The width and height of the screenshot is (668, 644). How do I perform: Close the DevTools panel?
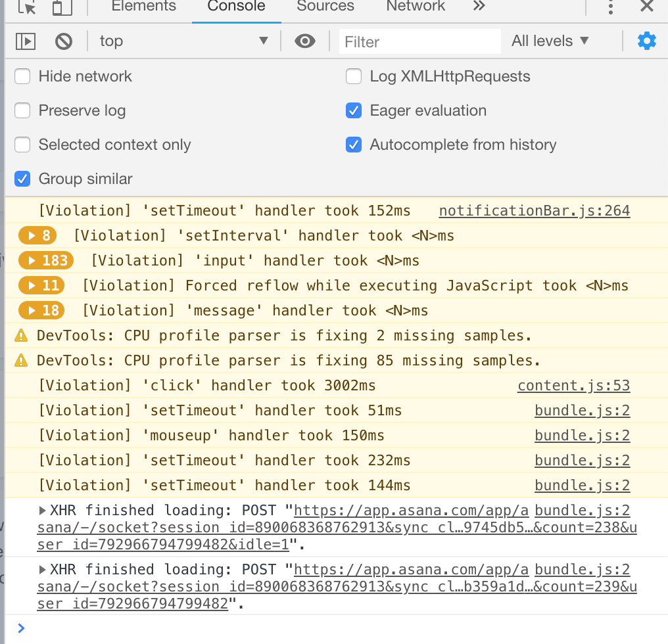[x=647, y=6]
